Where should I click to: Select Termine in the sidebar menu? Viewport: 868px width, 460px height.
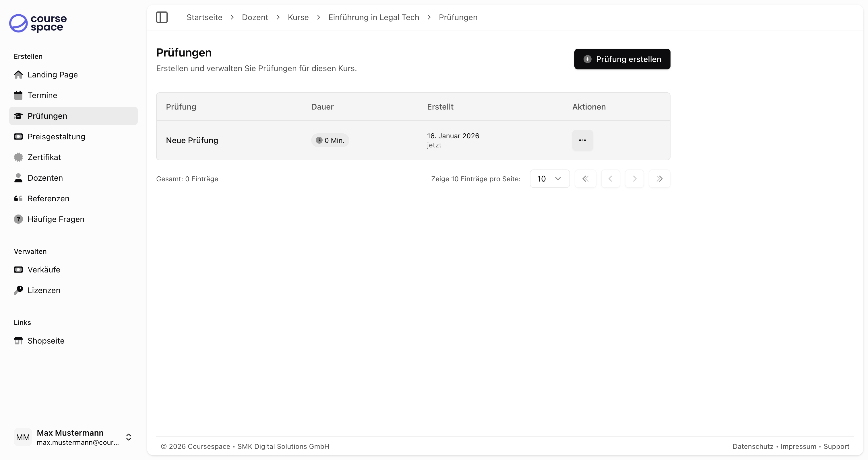pyautogui.click(x=42, y=95)
